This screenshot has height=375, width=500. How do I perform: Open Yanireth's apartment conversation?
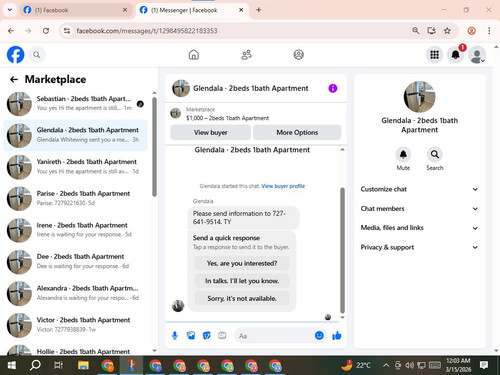(75, 167)
